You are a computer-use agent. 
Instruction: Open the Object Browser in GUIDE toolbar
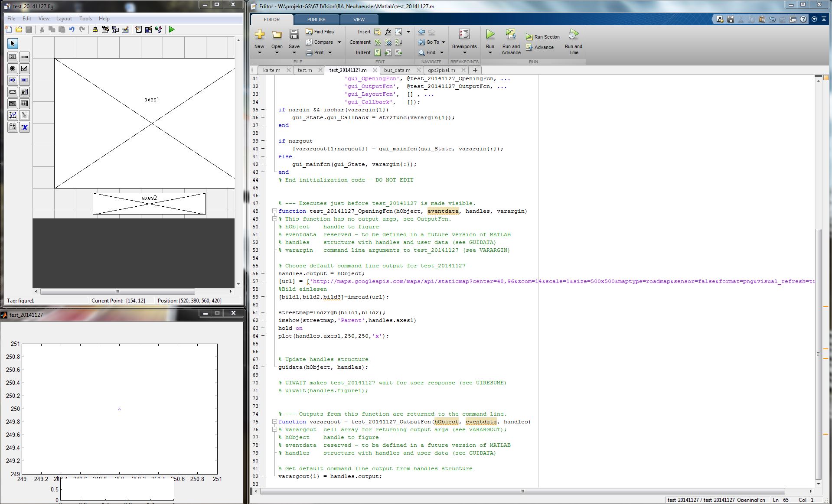click(x=159, y=29)
